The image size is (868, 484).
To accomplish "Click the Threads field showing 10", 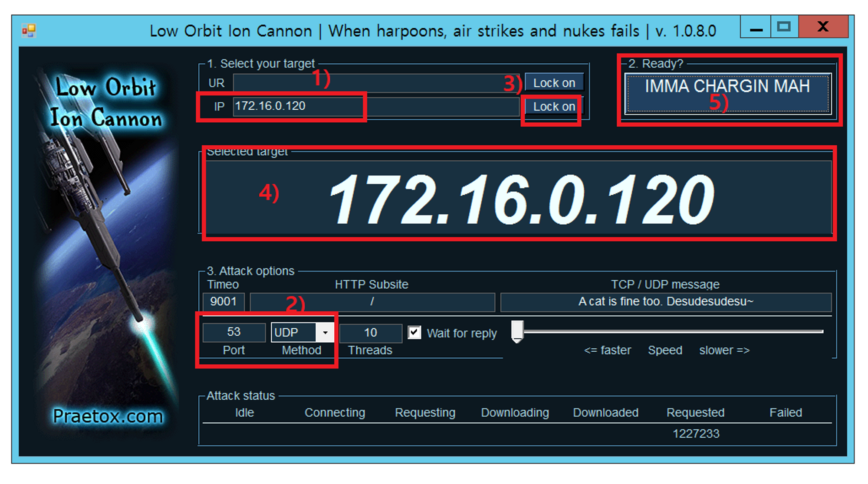I will [x=370, y=333].
